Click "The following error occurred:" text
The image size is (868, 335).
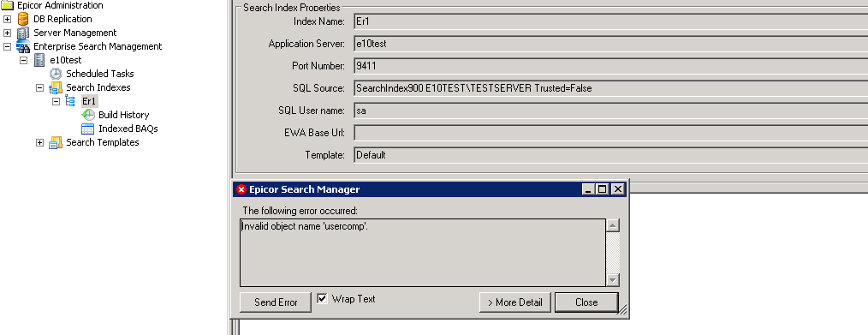coord(300,211)
